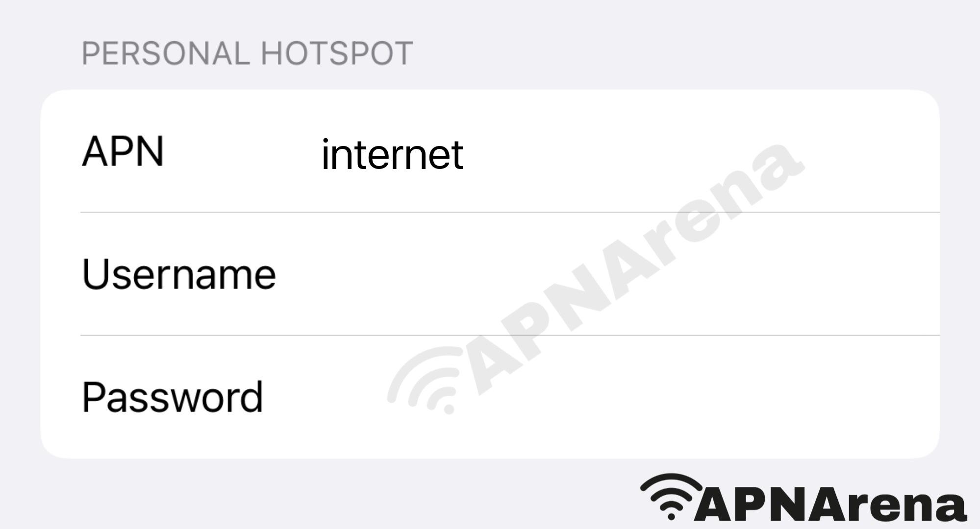
Task: Click the Password row to expand
Action: [x=490, y=397]
